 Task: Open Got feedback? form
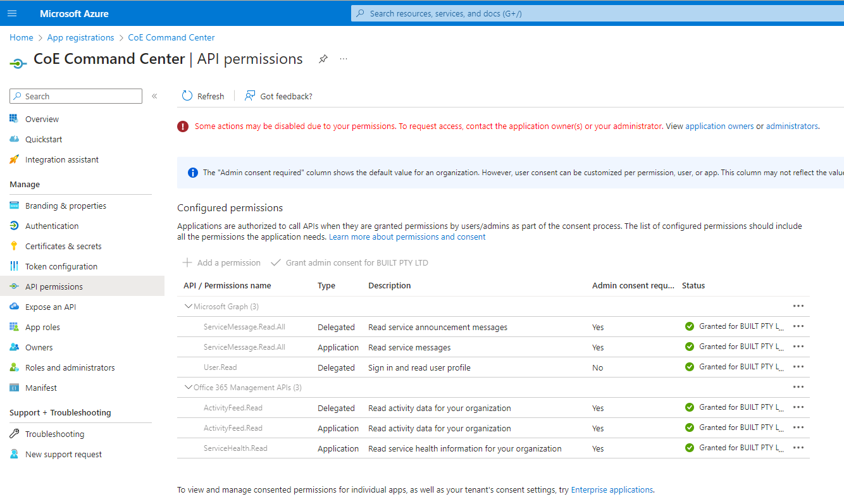pos(278,95)
